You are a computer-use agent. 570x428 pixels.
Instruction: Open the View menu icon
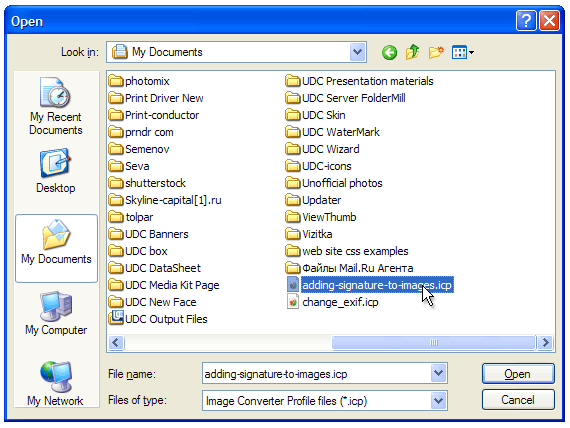(x=462, y=52)
